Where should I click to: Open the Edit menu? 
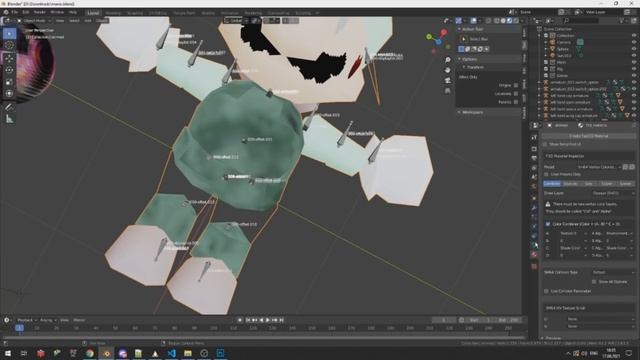click(x=25, y=12)
